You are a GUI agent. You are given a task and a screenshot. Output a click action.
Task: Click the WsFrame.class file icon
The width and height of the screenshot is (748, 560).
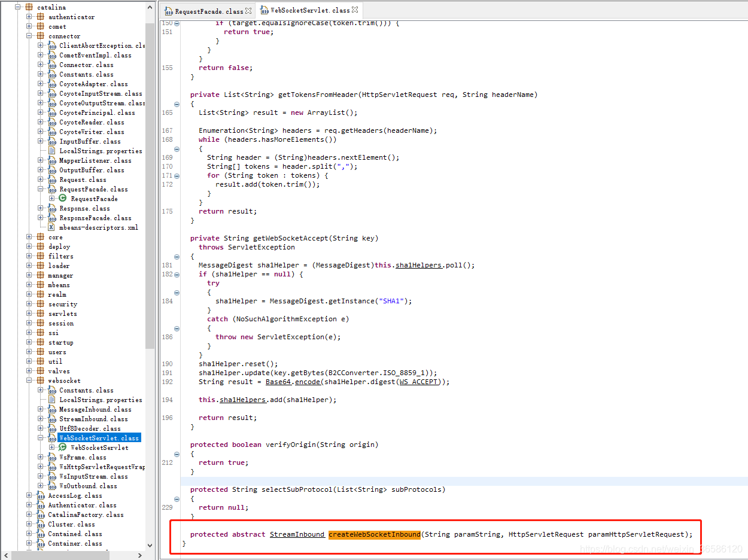[52, 457]
